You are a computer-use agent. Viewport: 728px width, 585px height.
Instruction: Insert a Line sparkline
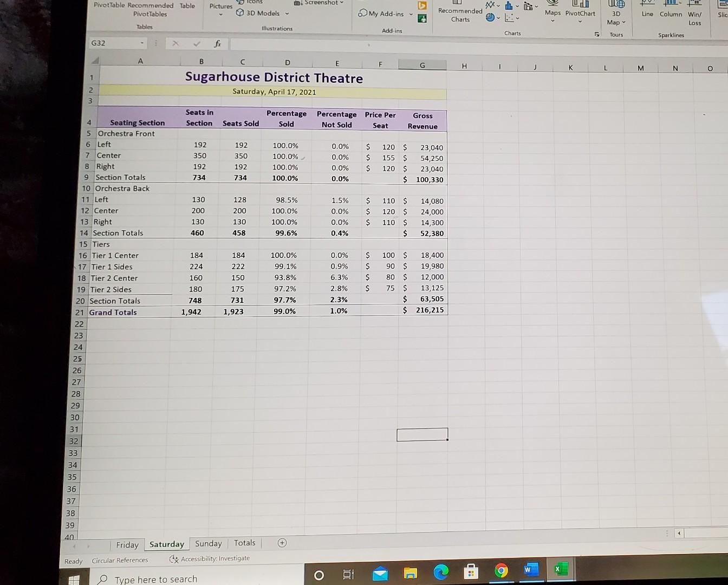[647, 14]
